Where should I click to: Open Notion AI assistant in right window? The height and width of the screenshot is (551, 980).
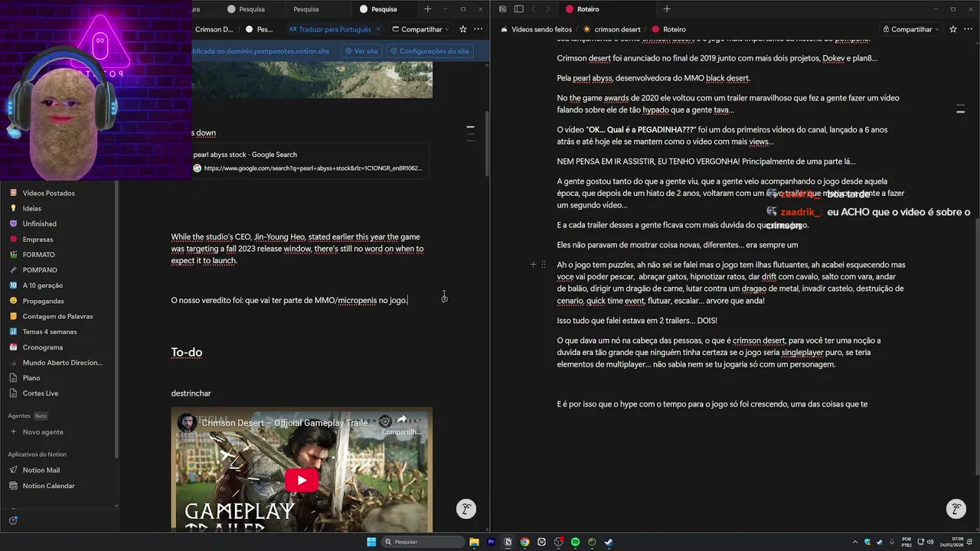(x=955, y=509)
